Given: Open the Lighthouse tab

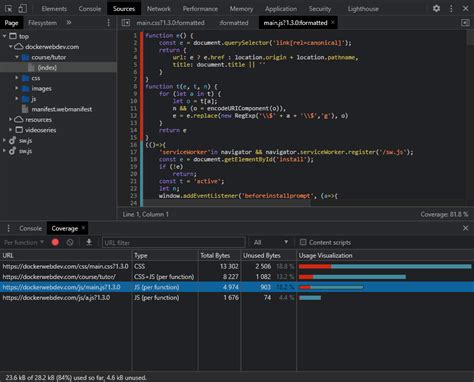Looking at the screenshot, I should 363,9.
